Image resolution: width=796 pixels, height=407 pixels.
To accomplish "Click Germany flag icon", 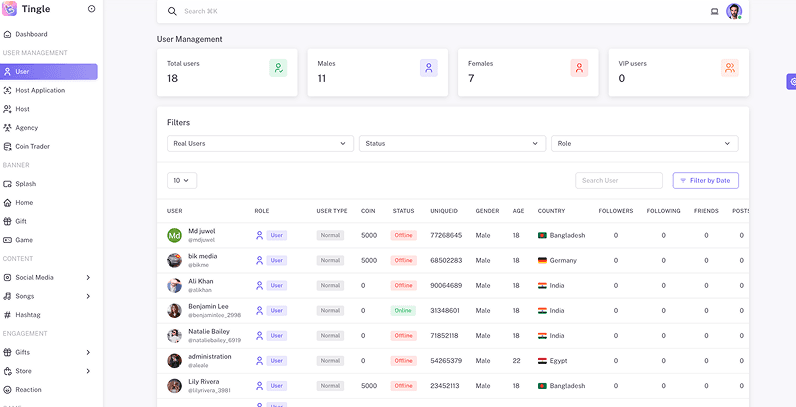I will point(542,260).
